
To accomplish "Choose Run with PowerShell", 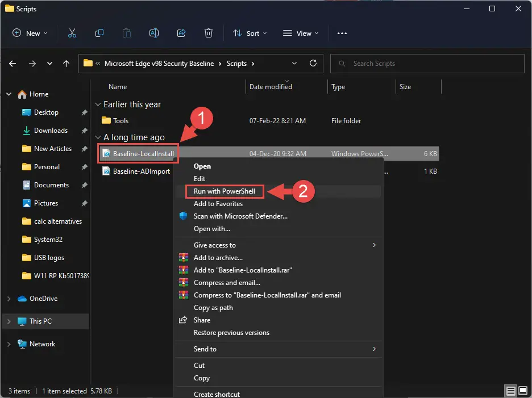I will click(278, 191).
